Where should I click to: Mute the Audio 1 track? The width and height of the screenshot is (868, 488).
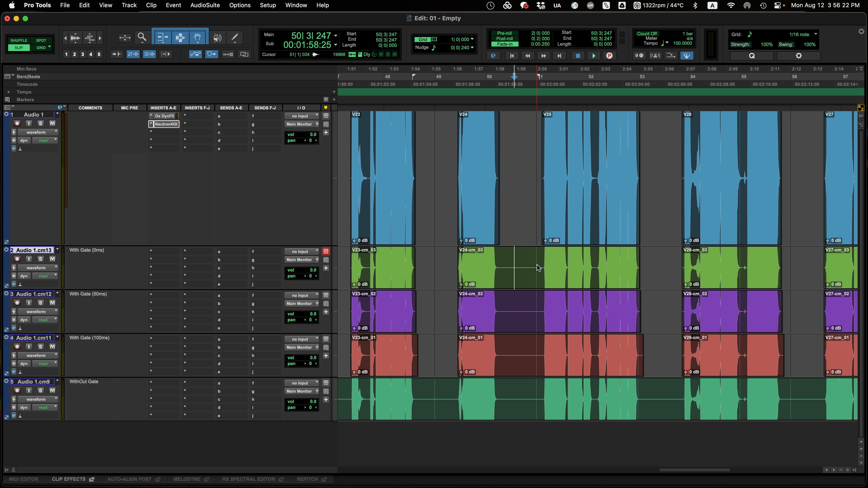point(52,124)
